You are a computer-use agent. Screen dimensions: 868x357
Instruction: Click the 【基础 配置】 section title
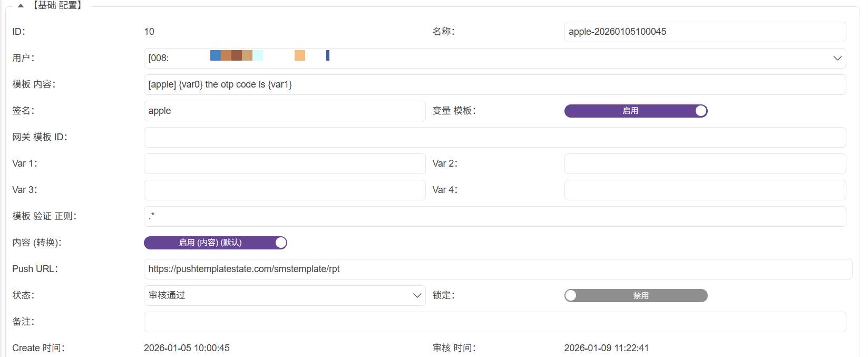[57, 6]
